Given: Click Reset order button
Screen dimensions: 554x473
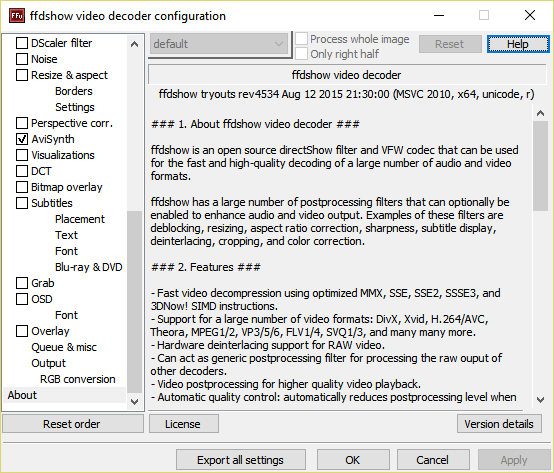Looking at the screenshot, I should 72,424.
